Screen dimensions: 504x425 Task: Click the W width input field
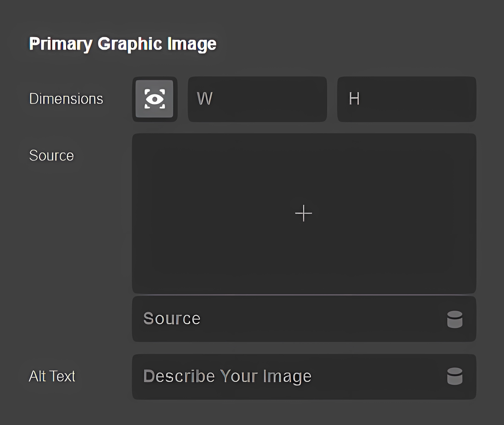coord(257,99)
